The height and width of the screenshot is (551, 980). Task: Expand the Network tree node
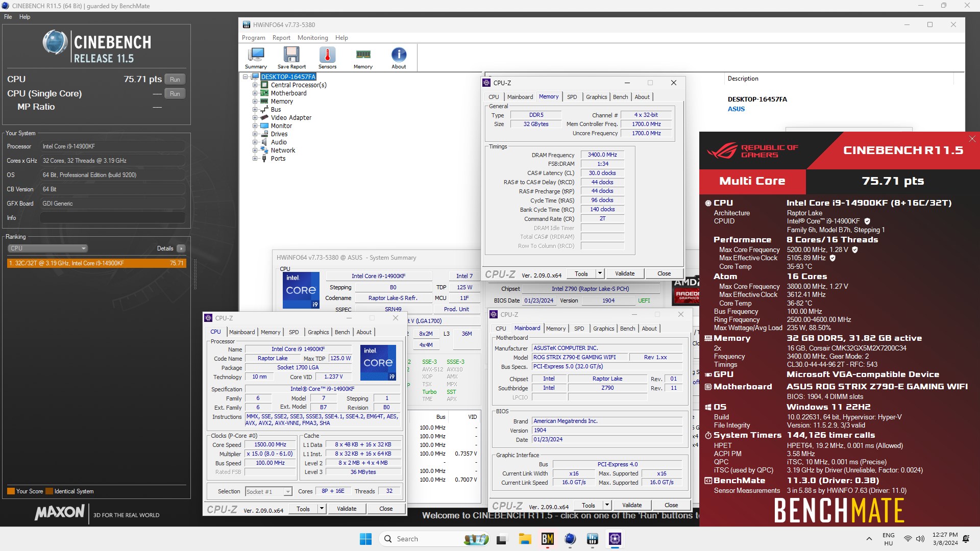[x=255, y=151]
